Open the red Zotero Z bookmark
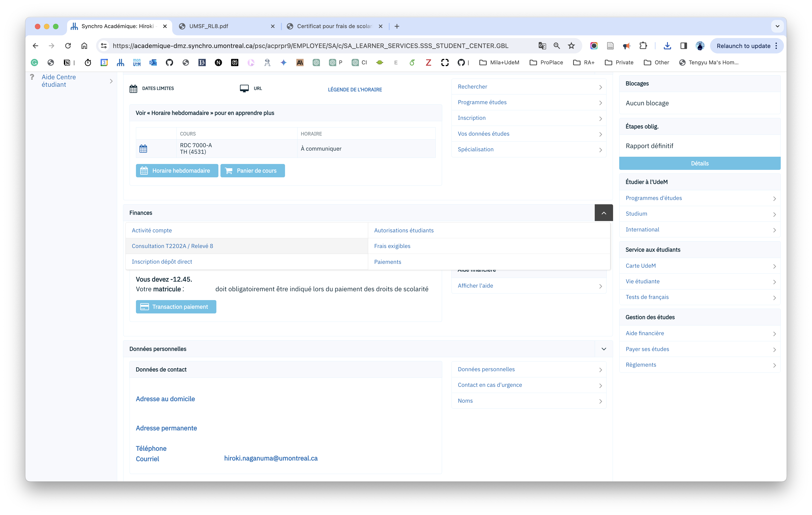 click(428, 62)
